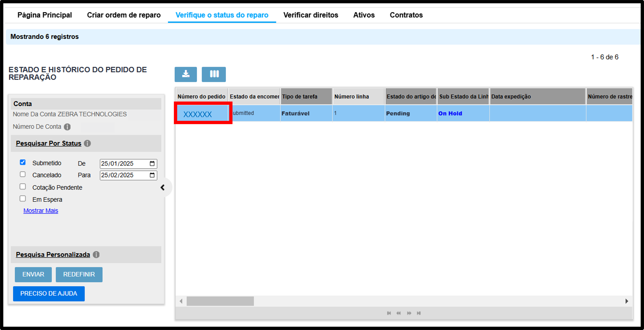Screen dimensions: 644x330
Task: Enable the Cancelado checkbox
Action: [23, 174]
